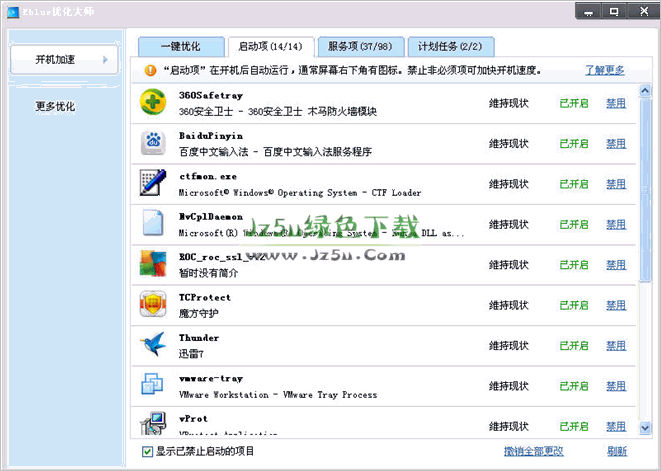The image size is (661, 471).
Task: Click the vmware-tray squares icon
Action: tap(152, 384)
